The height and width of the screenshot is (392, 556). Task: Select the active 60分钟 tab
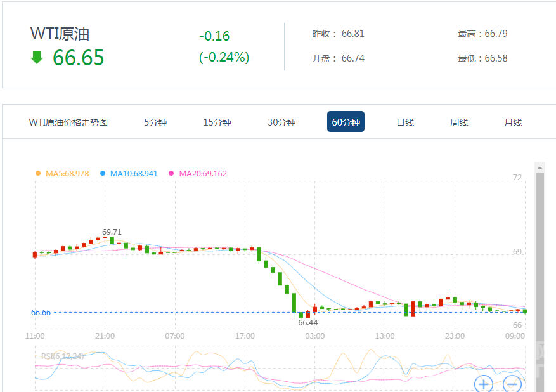346,122
